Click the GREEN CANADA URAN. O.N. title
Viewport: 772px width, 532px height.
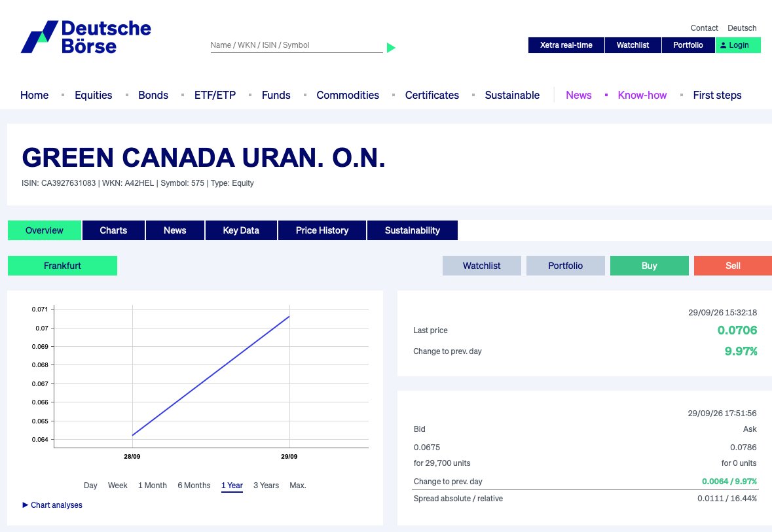point(204,158)
